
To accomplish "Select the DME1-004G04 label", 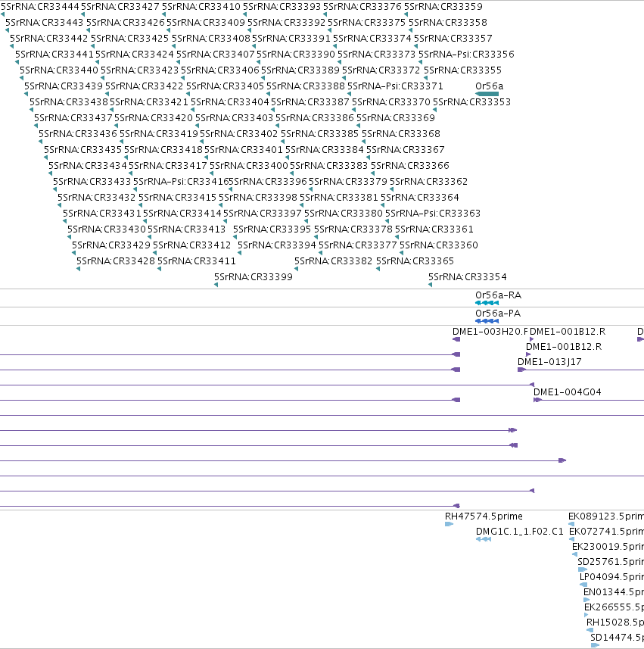I will click(x=568, y=392).
